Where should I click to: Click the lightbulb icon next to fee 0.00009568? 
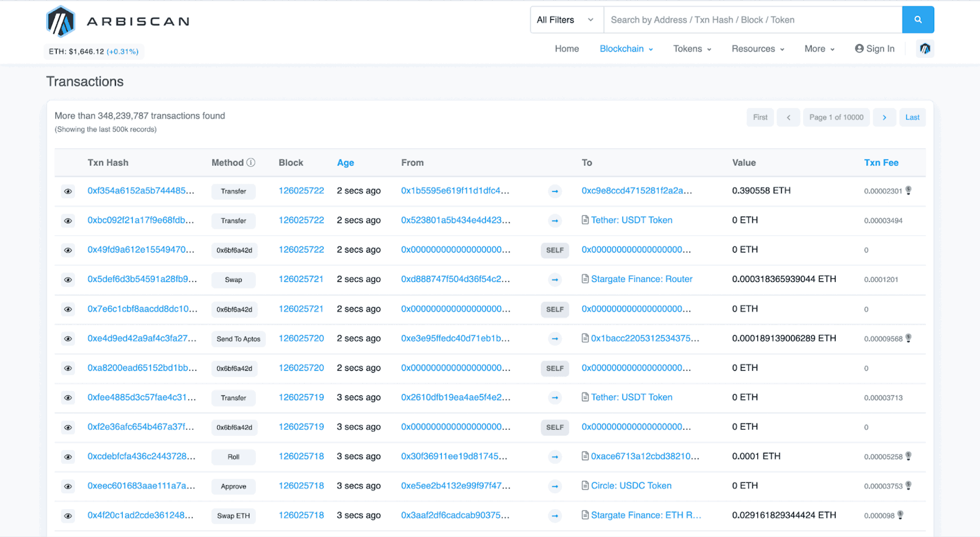(908, 338)
